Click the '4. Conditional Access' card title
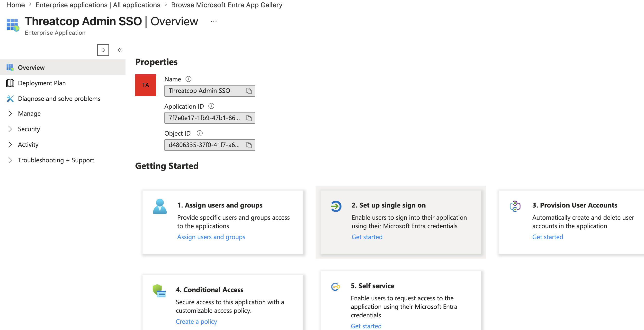The height and width of the screenshot is (330, 644). (209, 290)
